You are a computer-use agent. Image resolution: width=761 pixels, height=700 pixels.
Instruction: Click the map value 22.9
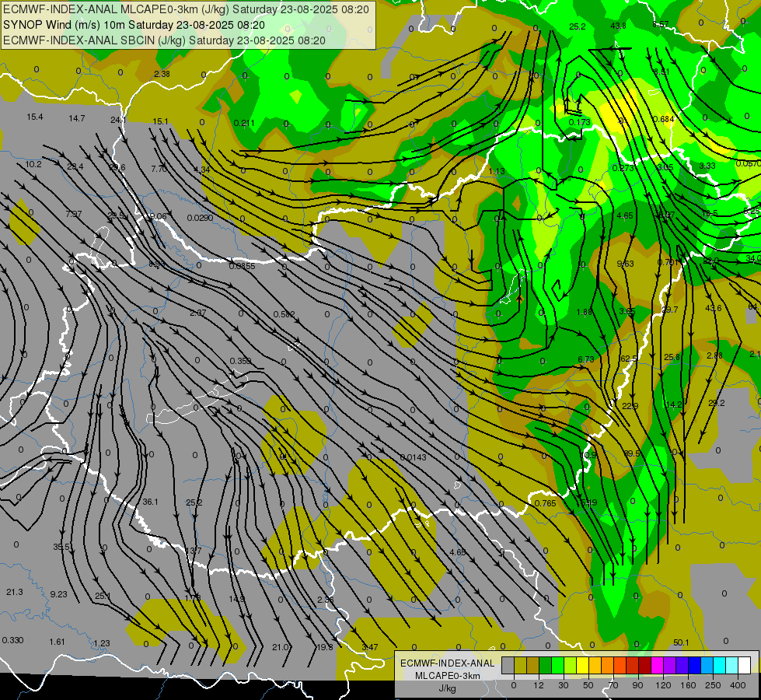[630, 407]
